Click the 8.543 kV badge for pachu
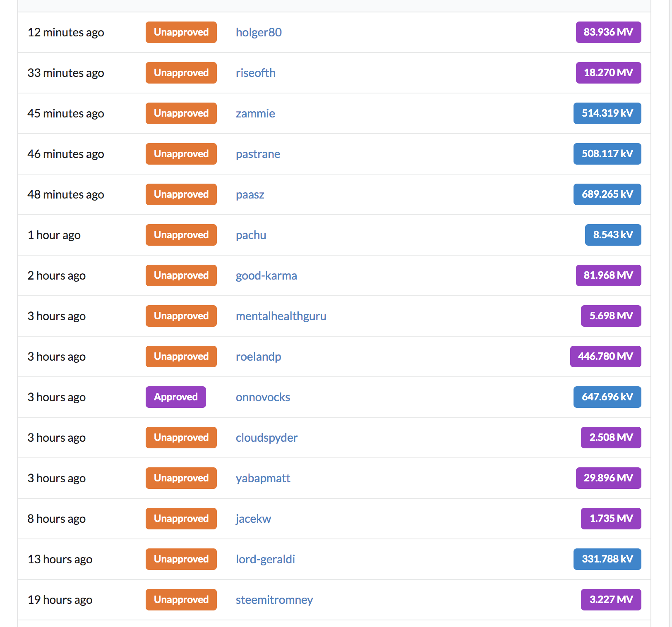This screenshot has width=672, height=627. [x=613, y=235]
